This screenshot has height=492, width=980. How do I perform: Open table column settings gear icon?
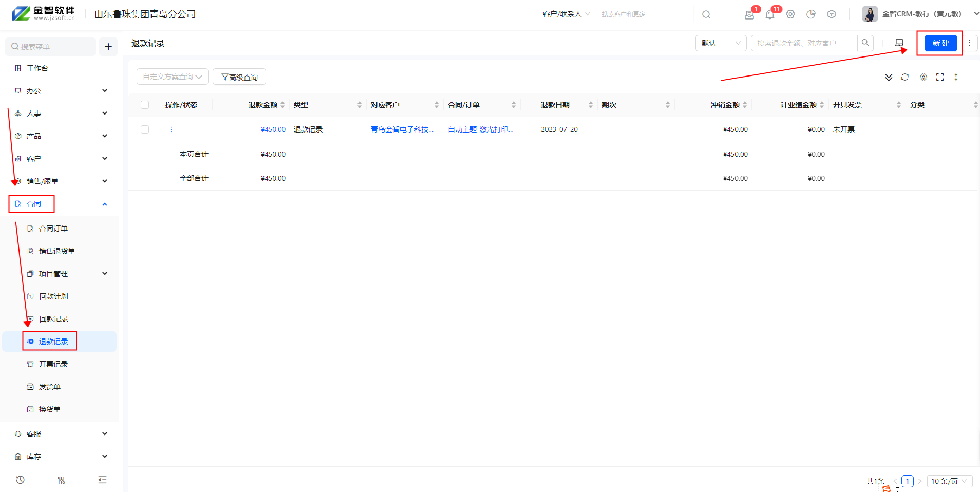click(x=924, y=77)
